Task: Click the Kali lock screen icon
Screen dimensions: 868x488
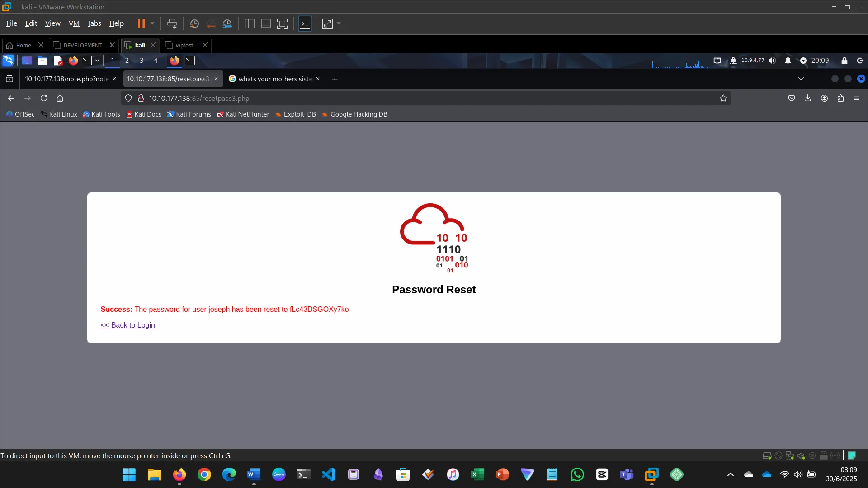Action: coord(844,61)
